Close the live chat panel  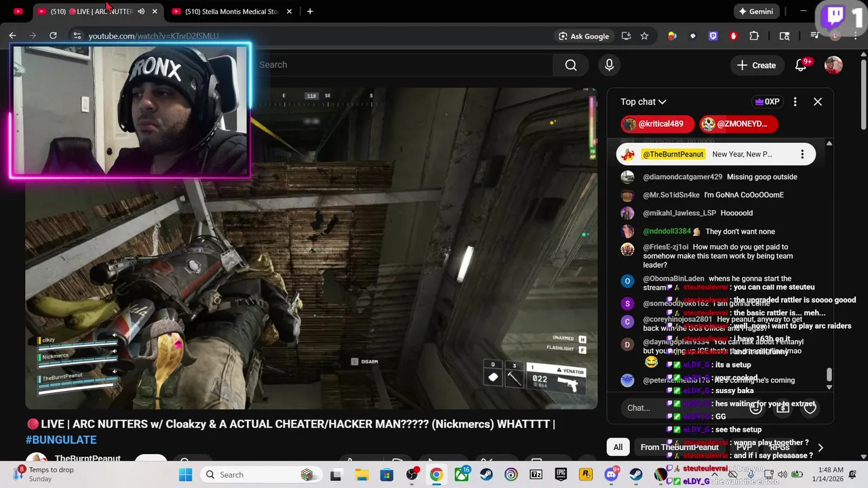[818, 102]
